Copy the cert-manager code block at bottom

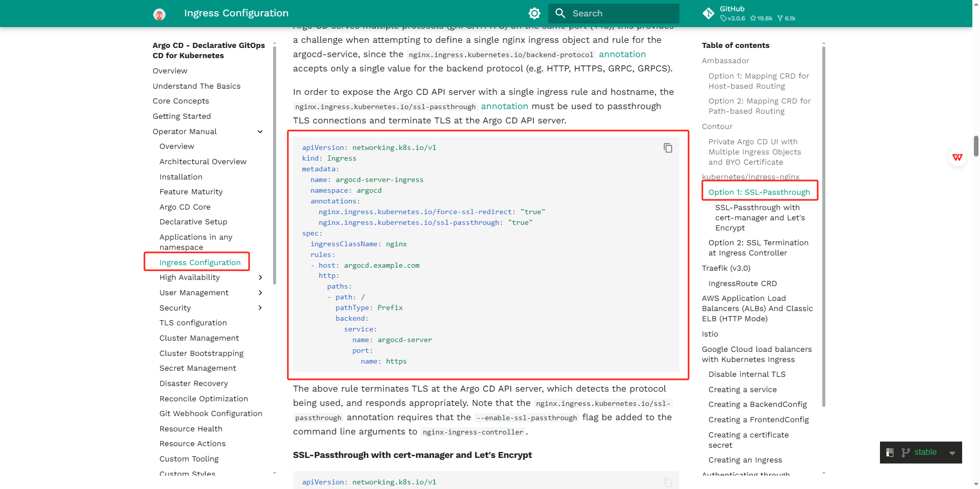[668, 482]
